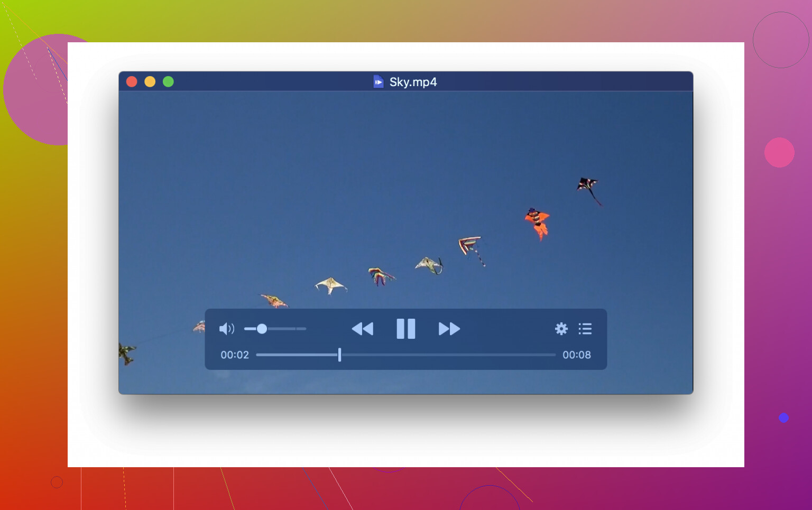Minimize the window with yellow button
This screenshot has width=812, height=510.
pos(150,81)
